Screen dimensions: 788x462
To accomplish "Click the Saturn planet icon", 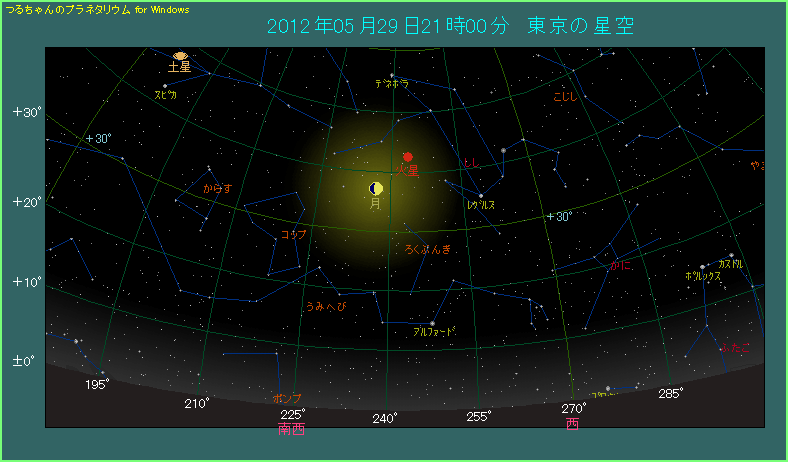I will (x=180, y=56).
